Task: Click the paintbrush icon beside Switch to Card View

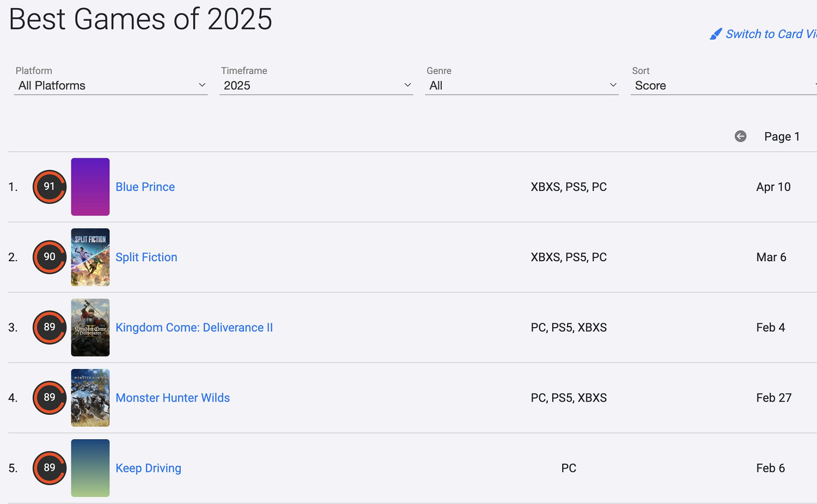Action: coord(716,34)
